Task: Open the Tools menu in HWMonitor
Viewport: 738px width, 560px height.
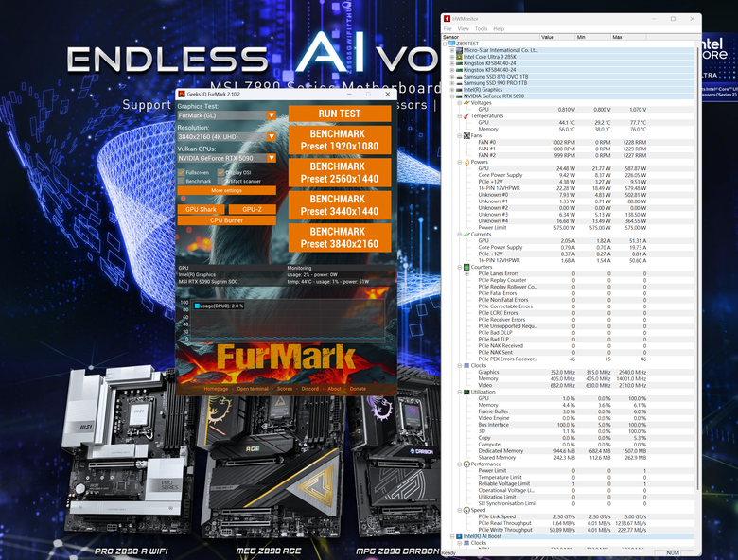Action: [x=481, y=28]
